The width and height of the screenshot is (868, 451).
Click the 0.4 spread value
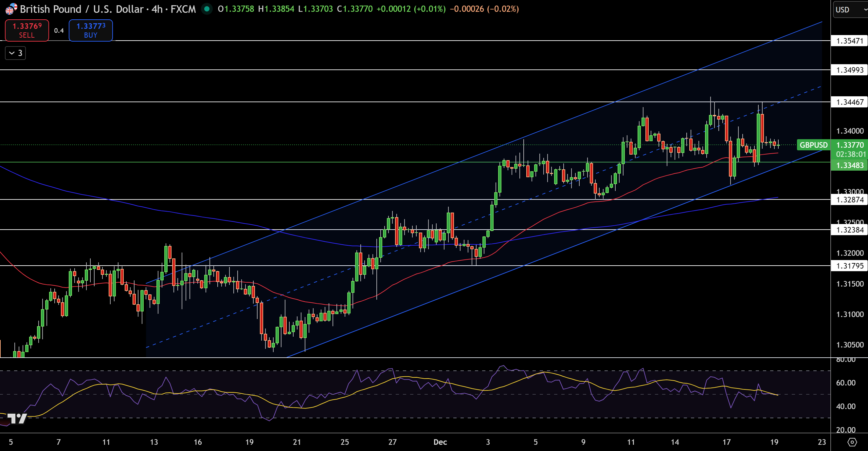[59, 30]
